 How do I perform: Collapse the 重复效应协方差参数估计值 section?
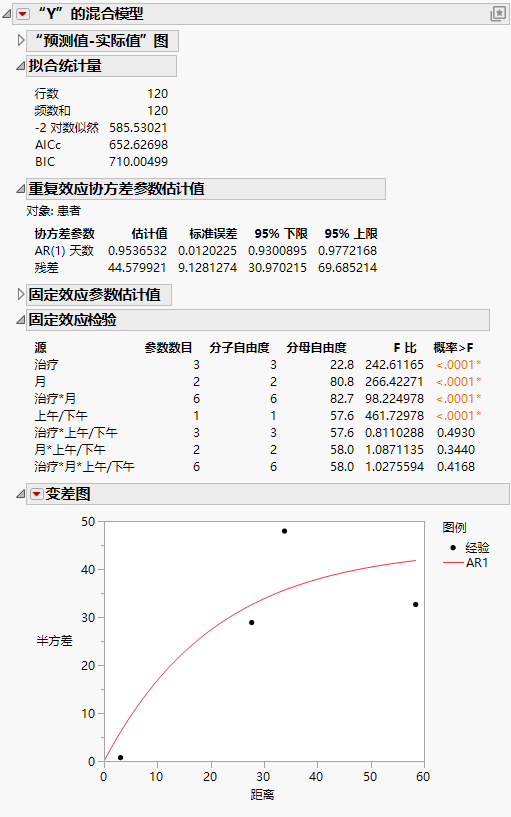click(20, 189)
